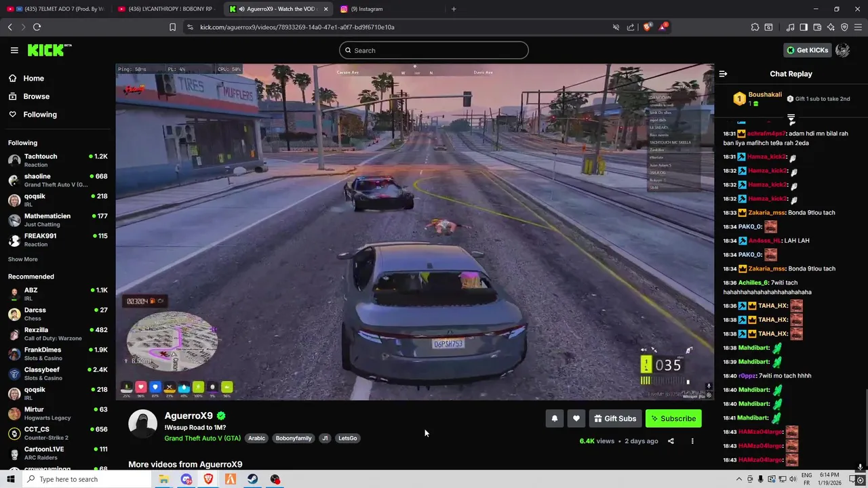The width and height of the screenshot is (868, 488).
Task: Click the KICK logo
Action: 50,50
